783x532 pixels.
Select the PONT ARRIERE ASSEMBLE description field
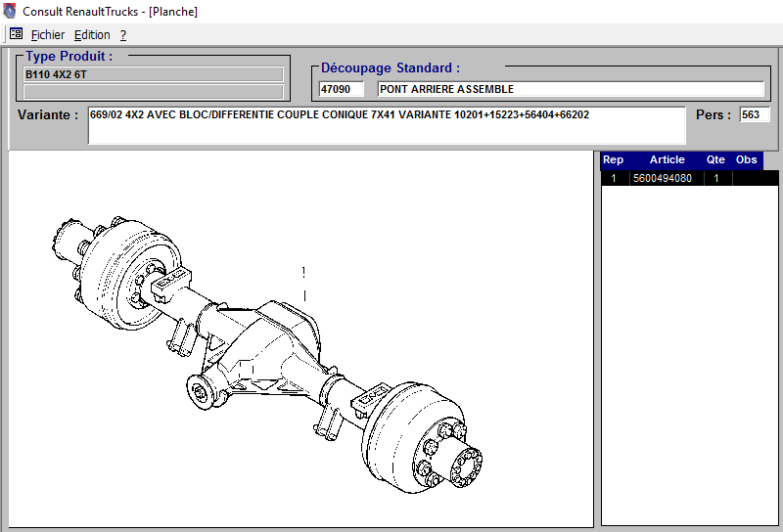tap(570, 89)
